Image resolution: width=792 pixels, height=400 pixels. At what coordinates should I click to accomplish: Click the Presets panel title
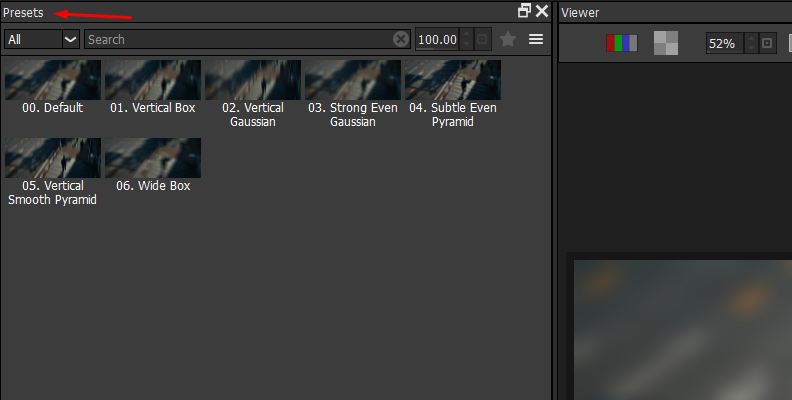(23, 13)
